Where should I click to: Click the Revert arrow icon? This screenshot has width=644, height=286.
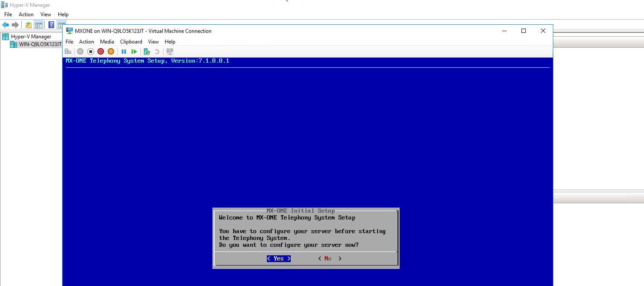tap(157, 52)
